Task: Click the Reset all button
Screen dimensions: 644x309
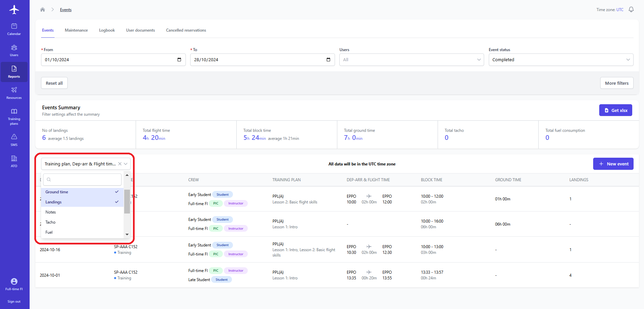Action: 54,83
